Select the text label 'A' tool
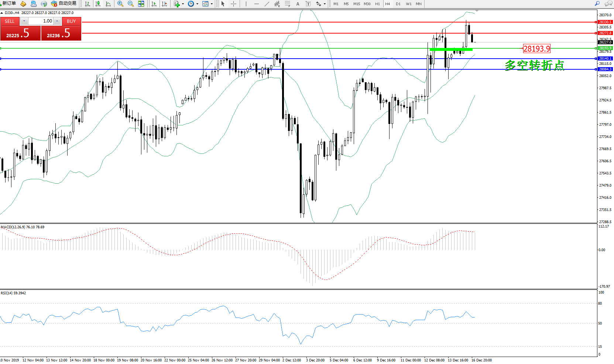614x364 pixels. (x=298, y=4)
